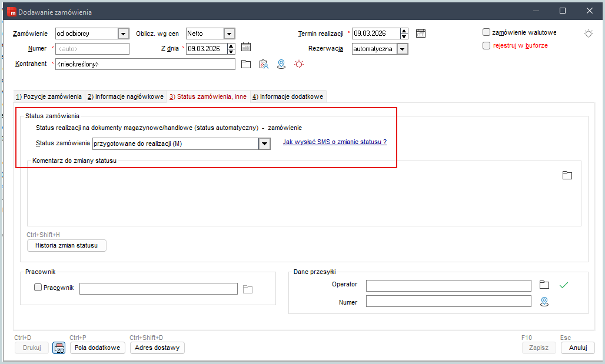Open Rezerwacja automatyczna dropdown
The image size is (605, 364).
point(403,49)
